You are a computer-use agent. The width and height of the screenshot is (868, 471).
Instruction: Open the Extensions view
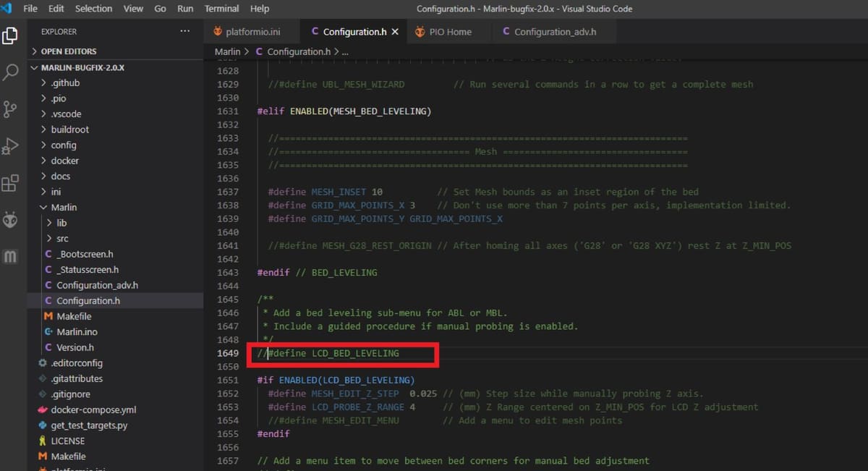point(11,183)
